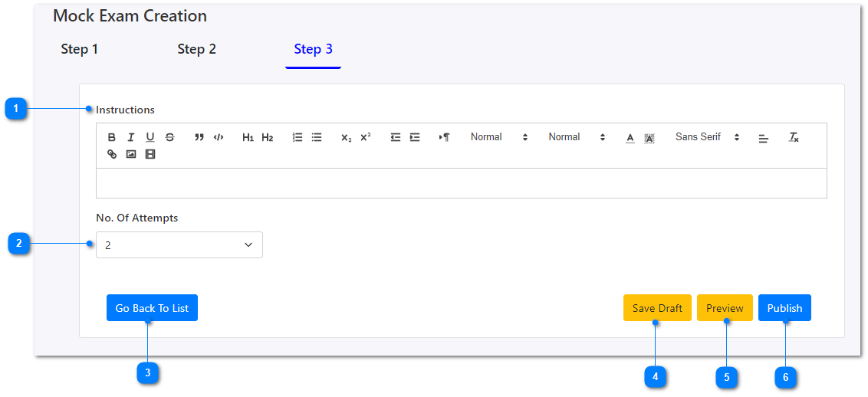Open the text alignment dropdown

[764, 138]
